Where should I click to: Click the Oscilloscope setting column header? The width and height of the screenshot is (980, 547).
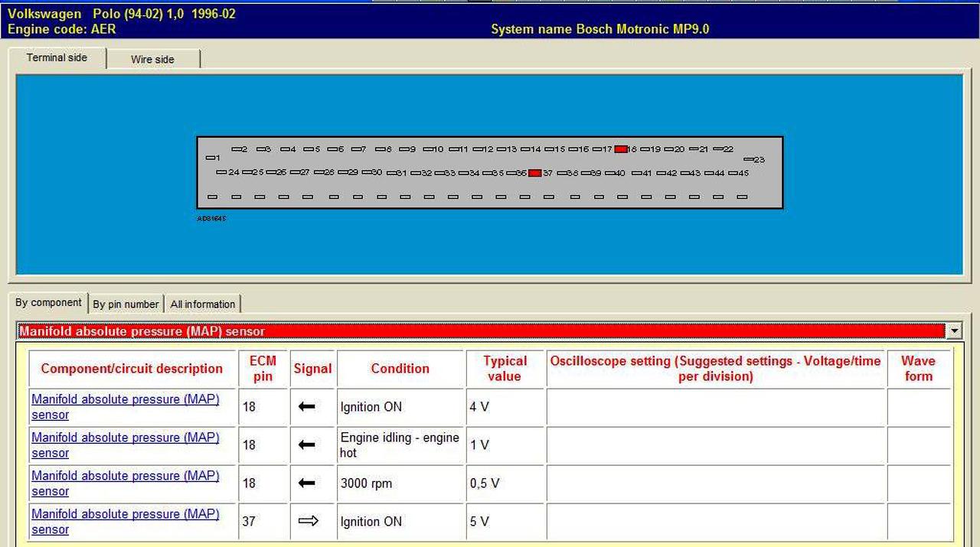[x=716, y=369]
